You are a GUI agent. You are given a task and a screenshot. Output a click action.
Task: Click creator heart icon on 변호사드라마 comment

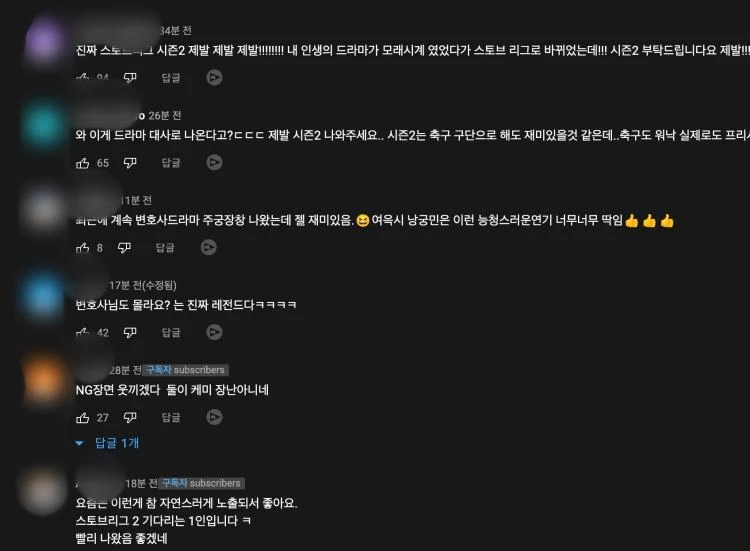[209, 247]
